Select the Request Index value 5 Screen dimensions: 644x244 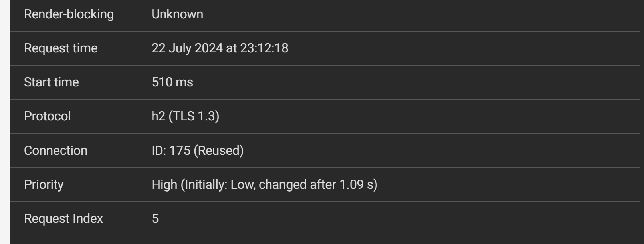click(155, 219)
